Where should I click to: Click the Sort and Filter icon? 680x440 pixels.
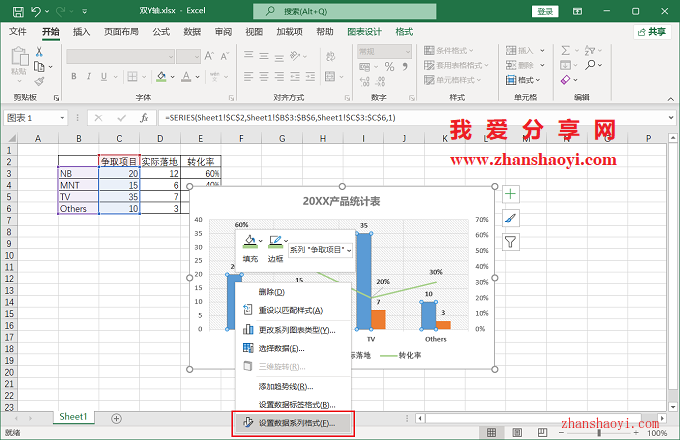589,51
